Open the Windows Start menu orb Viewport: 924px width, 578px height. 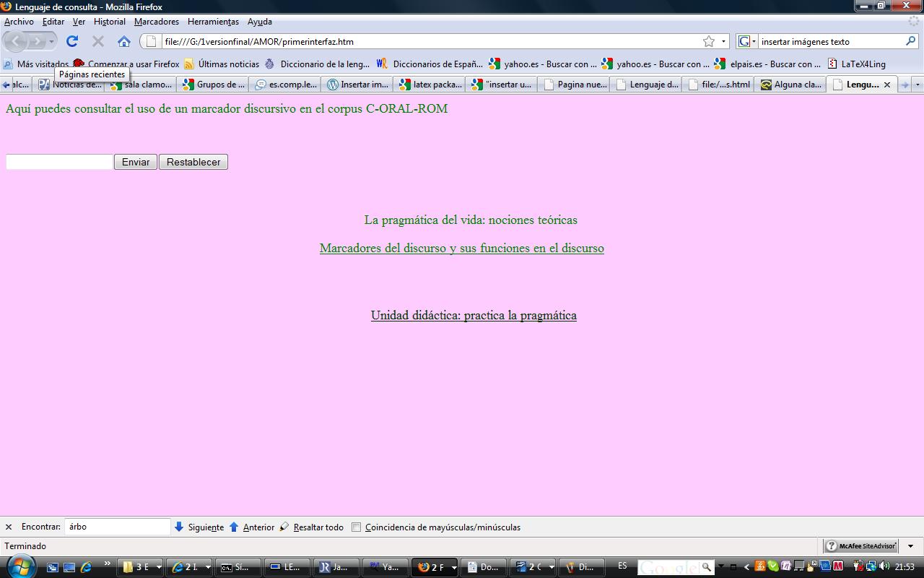[19, 566]
